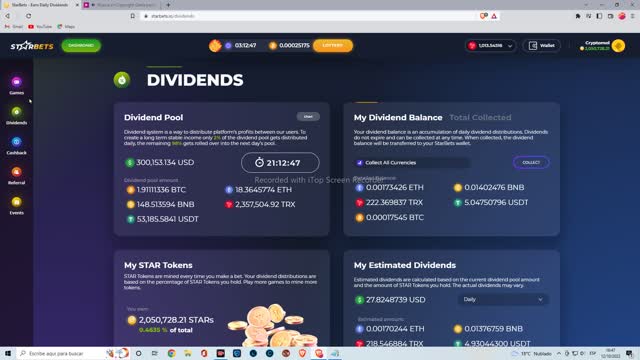Click the 21:12:47 countdown timer
Image resolution: width=640 pixels, height=360 pixels.
tap(280, 163)
